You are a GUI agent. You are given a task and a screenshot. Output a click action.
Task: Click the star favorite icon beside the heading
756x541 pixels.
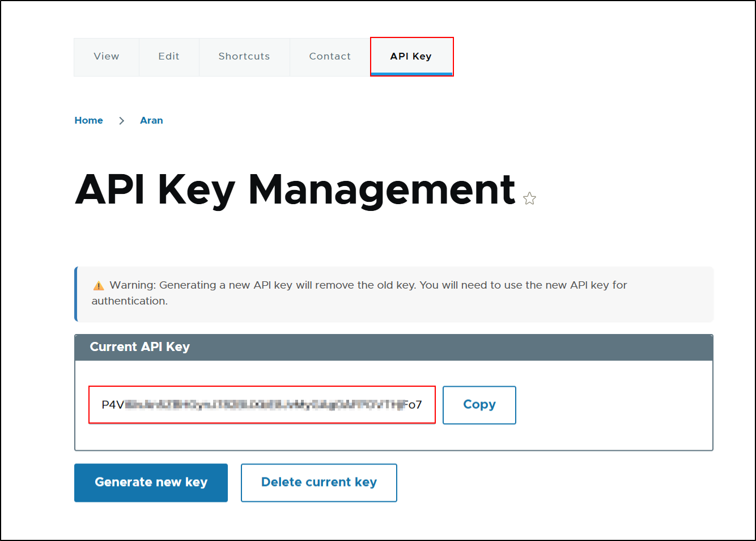pos(529,198)
